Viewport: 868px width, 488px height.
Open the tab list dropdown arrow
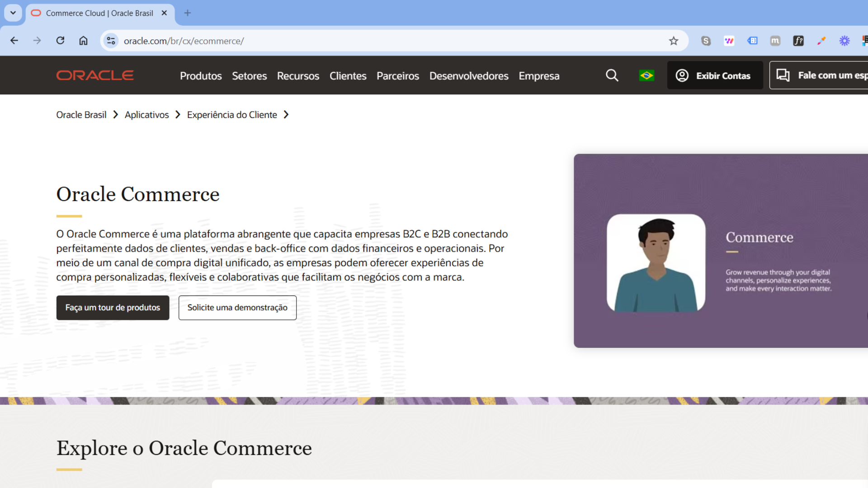coord(13,13)
